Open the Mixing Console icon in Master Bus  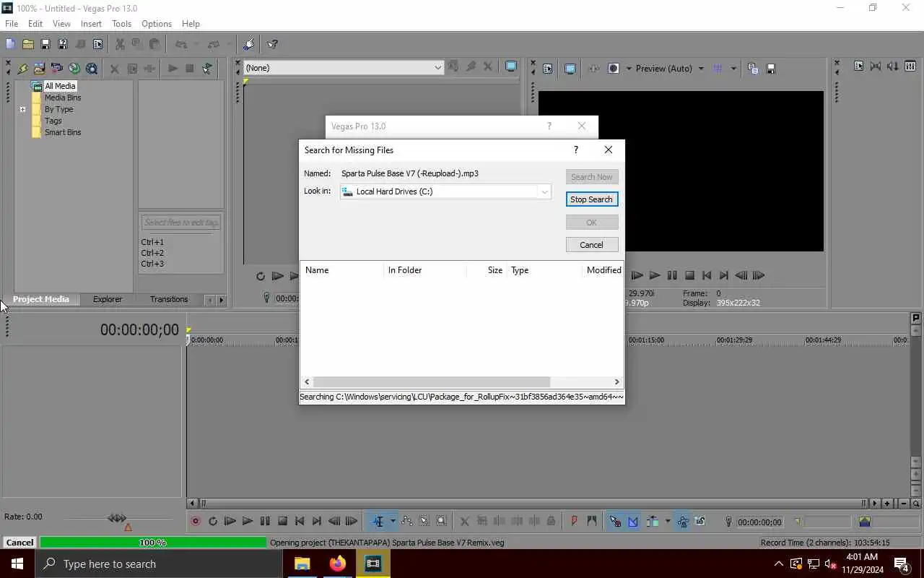pyautogui.click(x=909, y=66)
